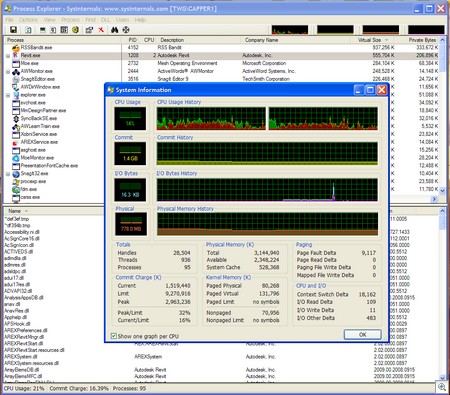Click OK in System Information dialog
Image resolution: width=450 pixels, height=395 pixels.
(363, 334)
